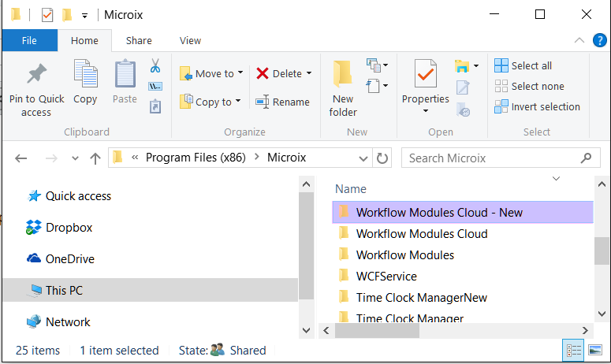Refresh the Microix folder view
Screen dimensions: 611x364
pos(382,158)
